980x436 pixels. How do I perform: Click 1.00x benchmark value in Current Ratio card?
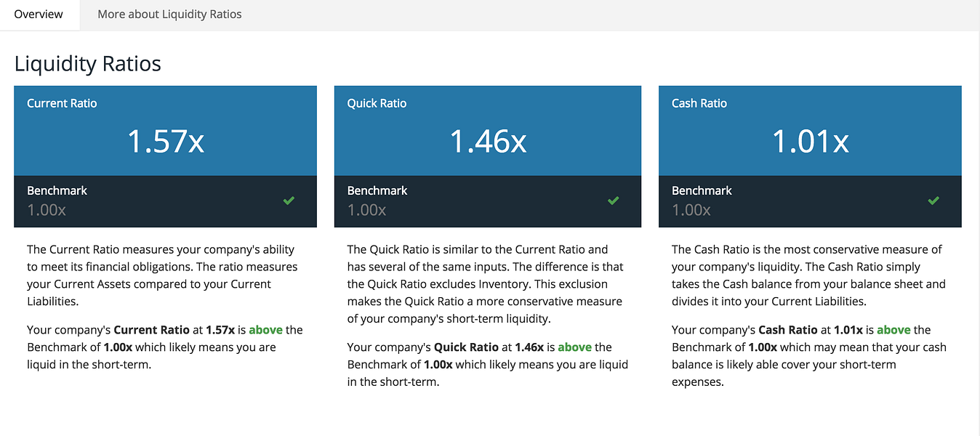pyautogui.click(x=47, y=210)
